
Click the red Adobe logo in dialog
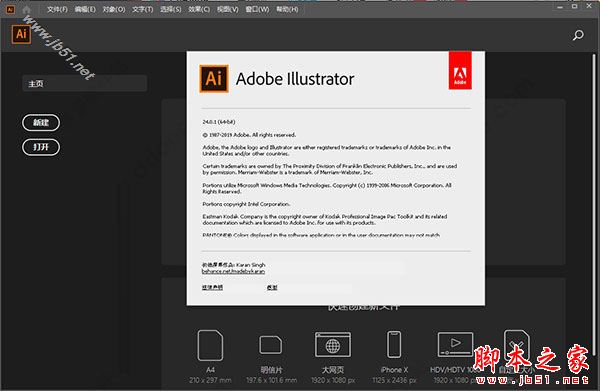click(460, 71)
